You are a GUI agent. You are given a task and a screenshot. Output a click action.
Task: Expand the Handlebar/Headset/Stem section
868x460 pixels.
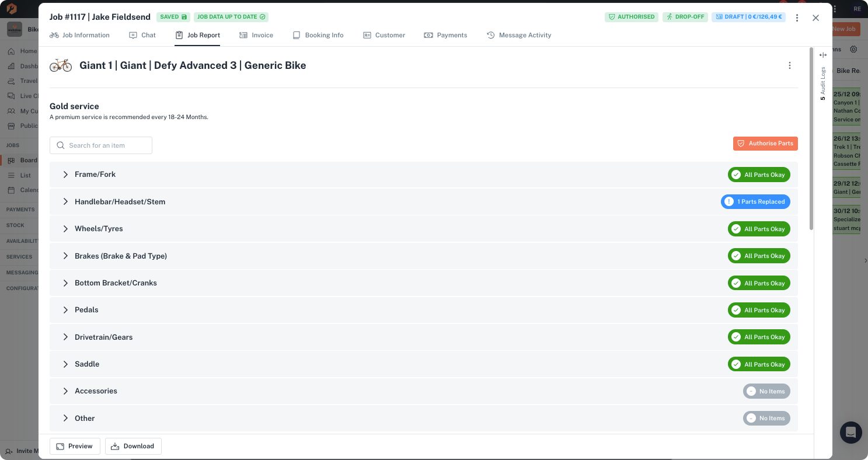(66, 202)
